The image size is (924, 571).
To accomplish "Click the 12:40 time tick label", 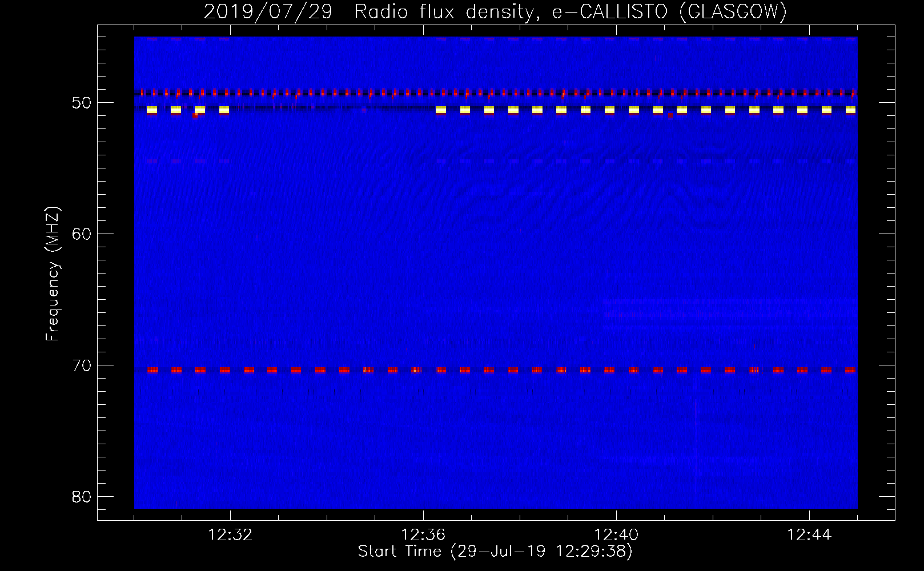I will tap(616, 535).
